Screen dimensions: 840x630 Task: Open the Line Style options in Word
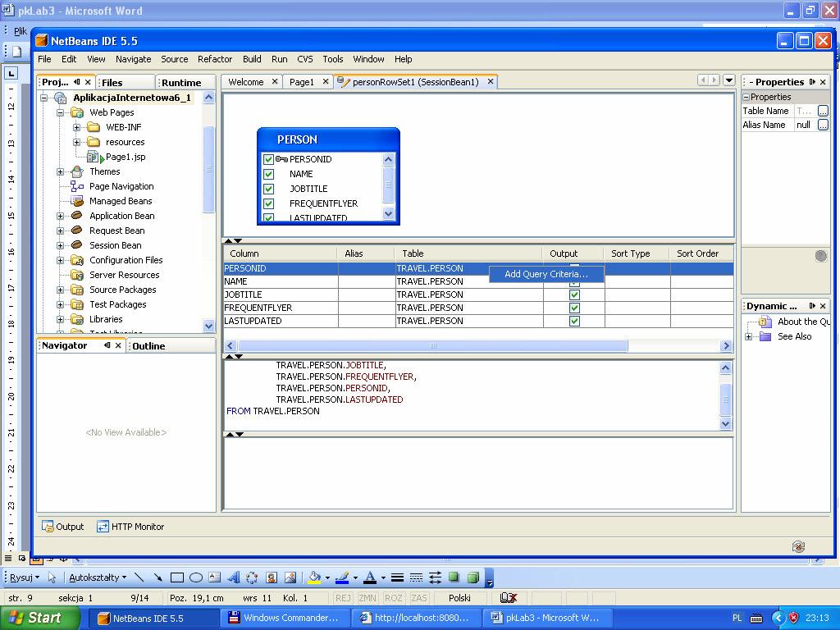coord(397,577)
